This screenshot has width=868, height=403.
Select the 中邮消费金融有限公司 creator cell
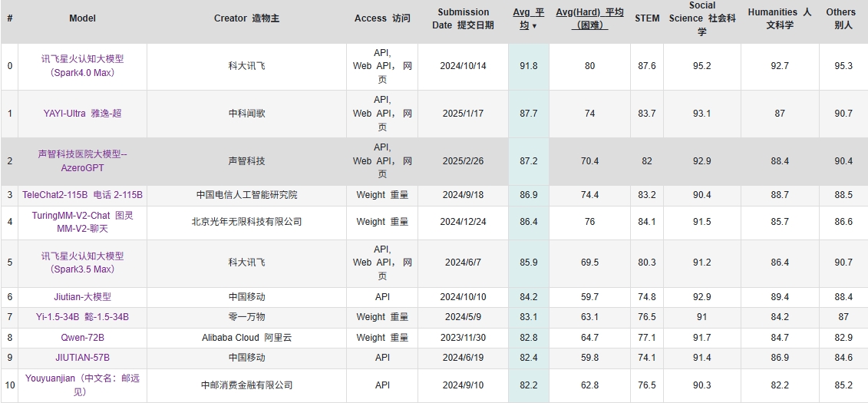(x=247, y=385)
